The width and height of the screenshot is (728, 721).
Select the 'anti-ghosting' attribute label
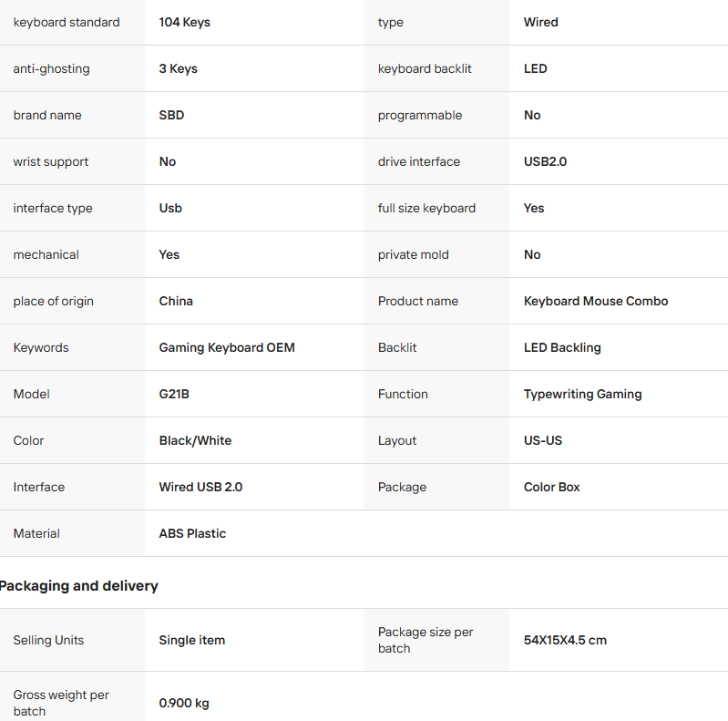pos(51,68)
